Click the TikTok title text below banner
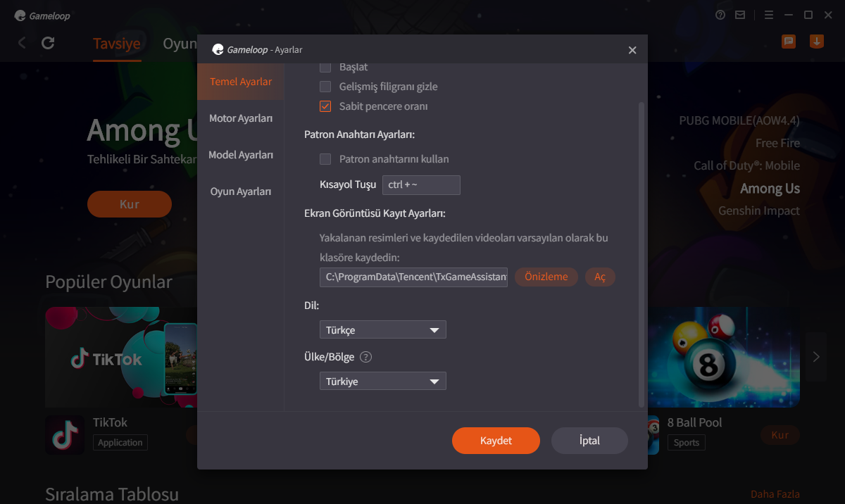845x504 pixels. (x=110, y=422)
